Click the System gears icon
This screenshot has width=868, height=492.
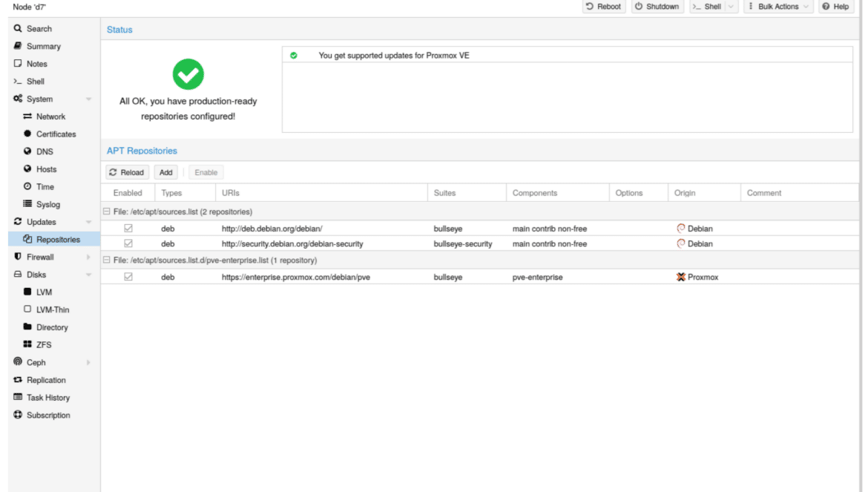(18, 99)
